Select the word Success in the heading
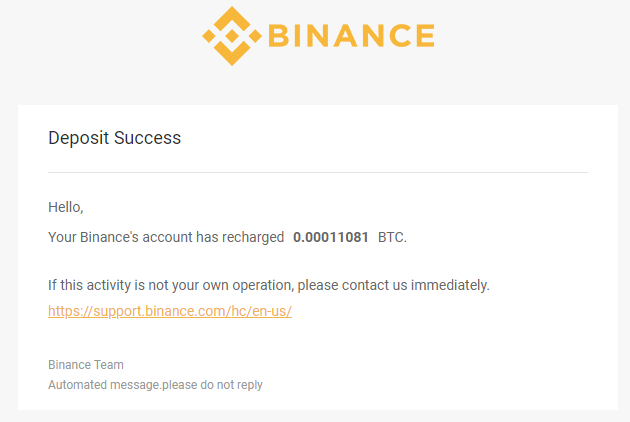 click(147, 138)
